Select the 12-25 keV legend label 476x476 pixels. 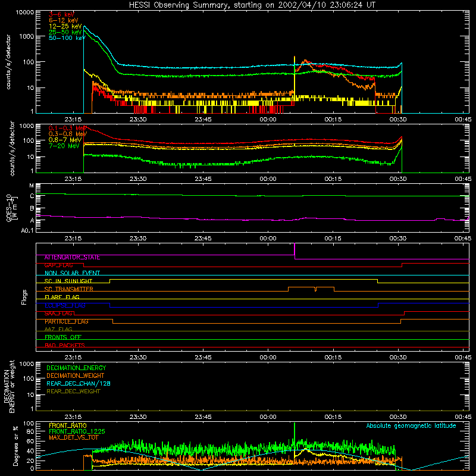click(65, 26)
